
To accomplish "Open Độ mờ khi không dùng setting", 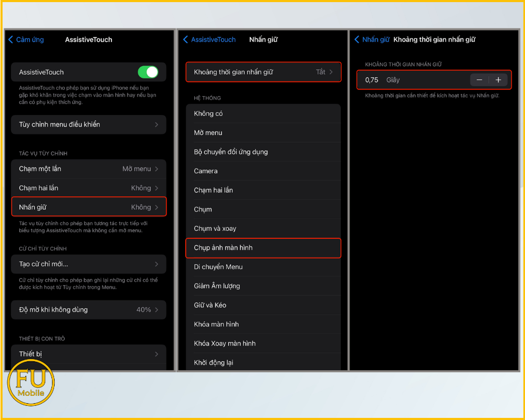I will click(88, 310).
